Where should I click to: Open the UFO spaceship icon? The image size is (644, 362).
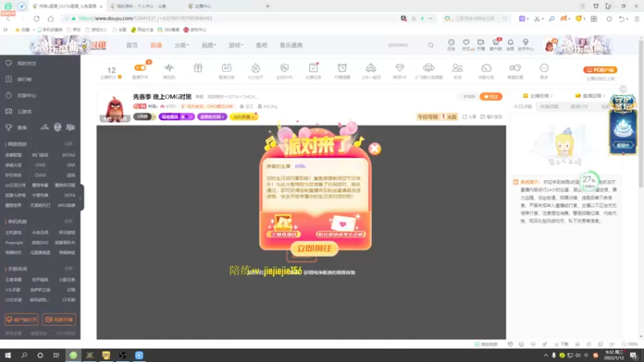click(428, 68)
